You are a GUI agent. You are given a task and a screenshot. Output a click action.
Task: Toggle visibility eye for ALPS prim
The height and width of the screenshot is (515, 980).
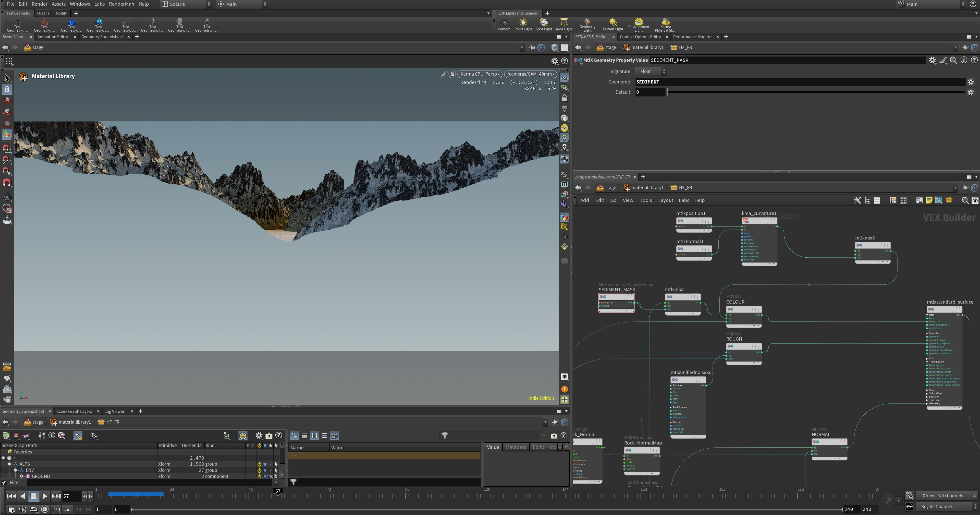pyautogui.click(x=265, y=464)
